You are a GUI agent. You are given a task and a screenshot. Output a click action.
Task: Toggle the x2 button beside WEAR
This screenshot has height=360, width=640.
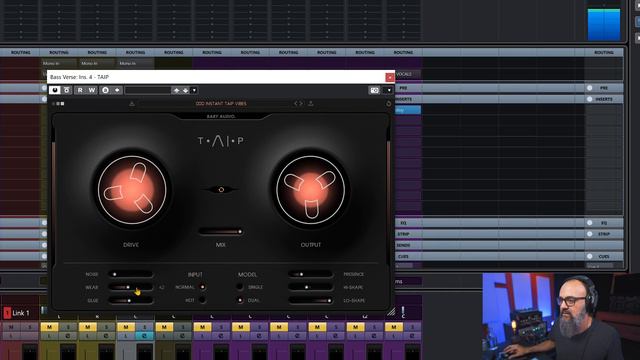(162, 287)
